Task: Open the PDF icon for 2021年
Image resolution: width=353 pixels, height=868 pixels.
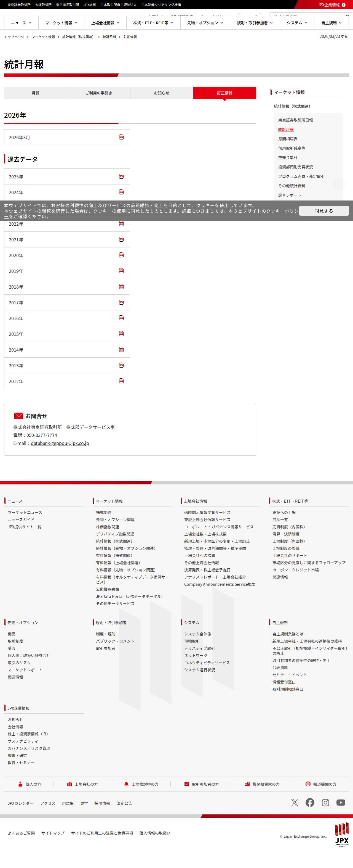Action: point(121,239)
